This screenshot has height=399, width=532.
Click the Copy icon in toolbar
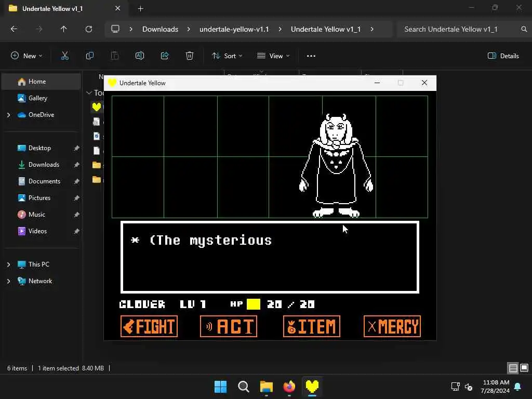tap(89, 56)
